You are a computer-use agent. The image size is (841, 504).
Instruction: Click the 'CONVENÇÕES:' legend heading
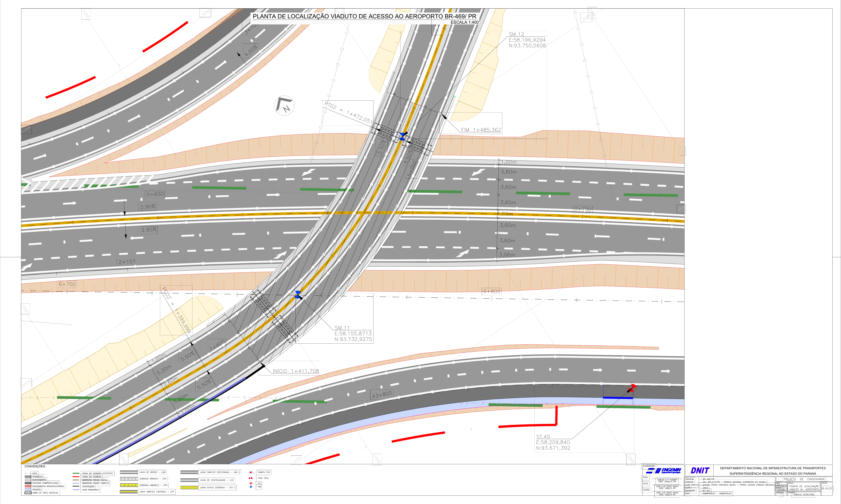[x=35, y=467]
